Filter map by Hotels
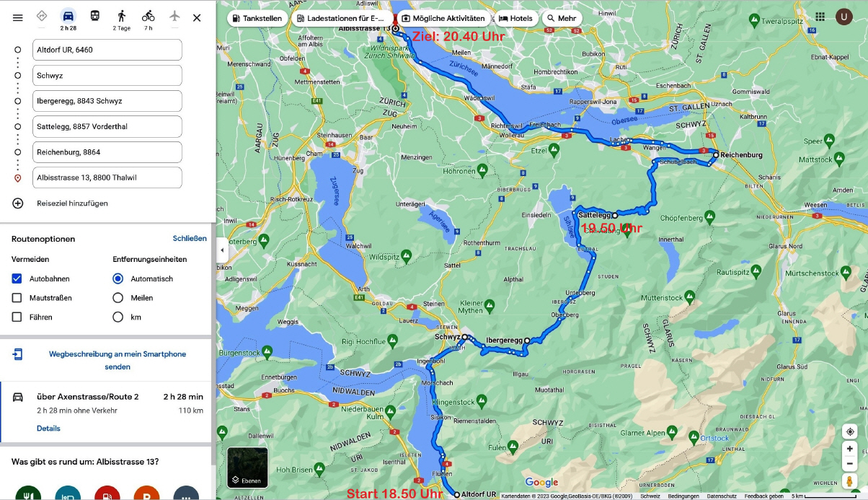 click(x=515, y=18)
